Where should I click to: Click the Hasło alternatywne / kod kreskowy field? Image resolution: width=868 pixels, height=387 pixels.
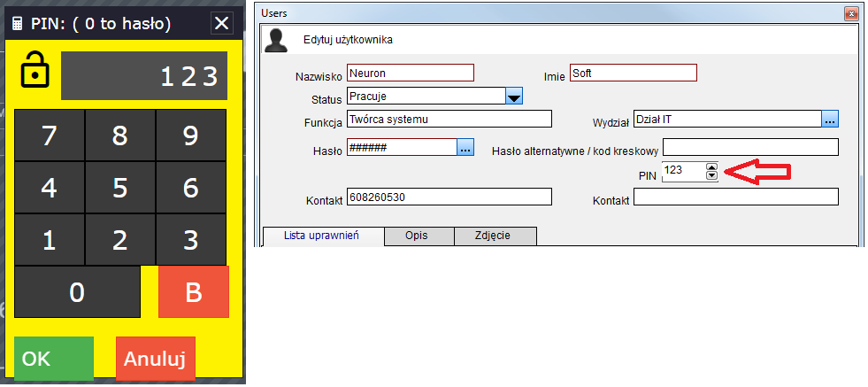click(x=750, y=147)
